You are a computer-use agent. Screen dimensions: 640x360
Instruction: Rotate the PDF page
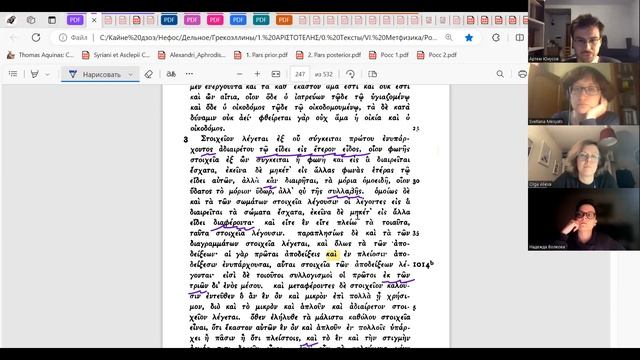(x=350, y=74)
